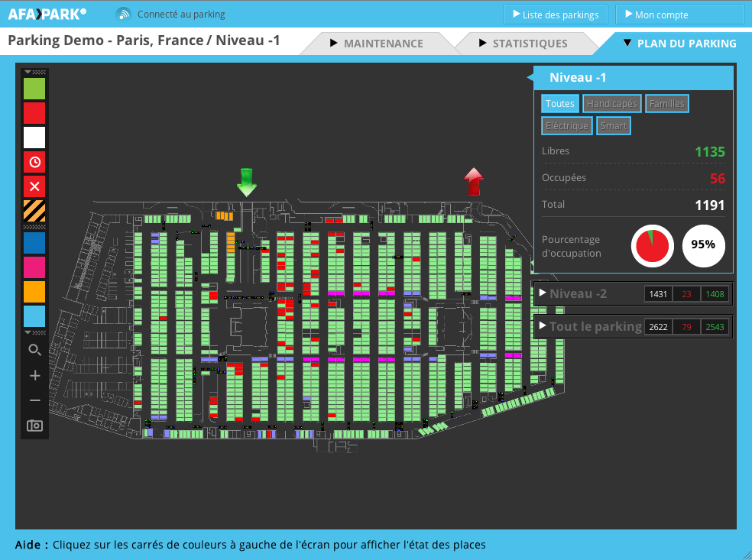Click the zoom in plus icon

34,375
